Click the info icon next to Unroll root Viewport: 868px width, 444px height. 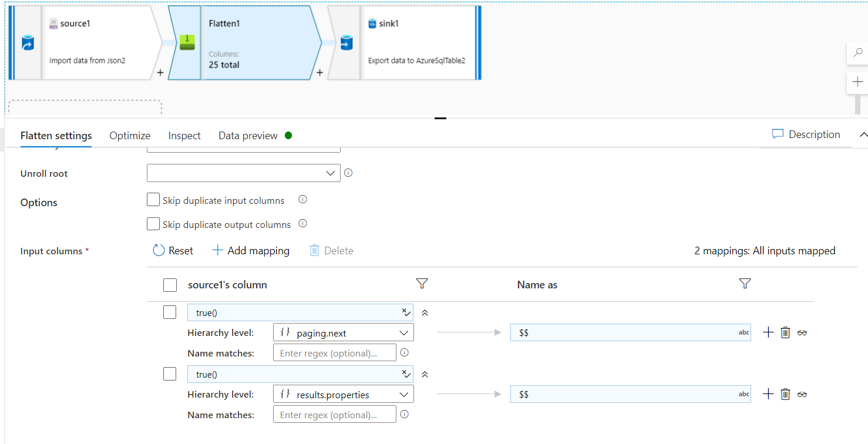(x=348, y=173)
